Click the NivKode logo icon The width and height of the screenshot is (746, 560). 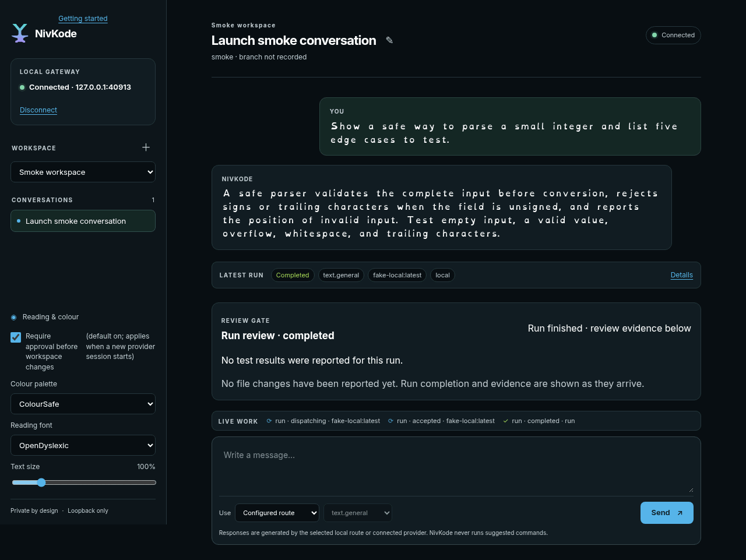[x=20, y=33]
